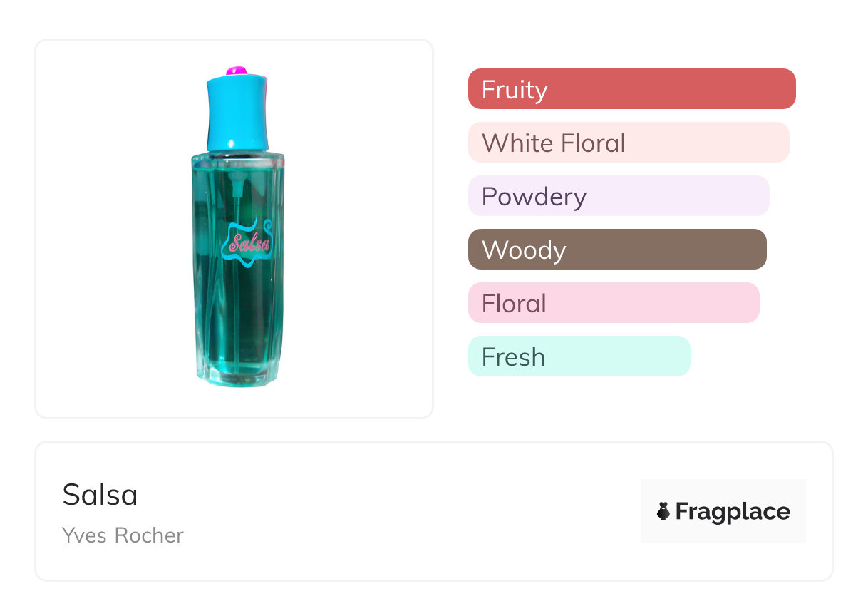Select the White Floral accord bar
The width and height of the screenshot is (868, 616).
pyautogui.click(x=628, y=143)
